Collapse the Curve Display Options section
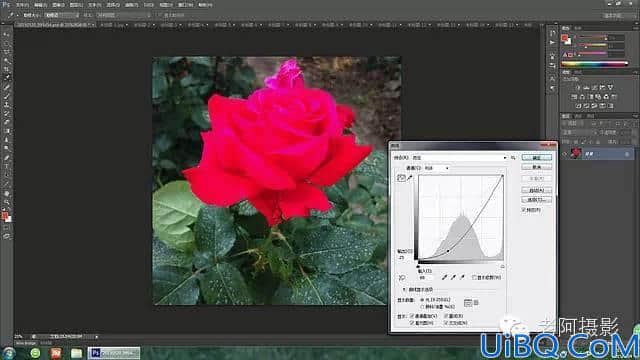Viewport: 640px width, 360px height. [x=404, y=290]
